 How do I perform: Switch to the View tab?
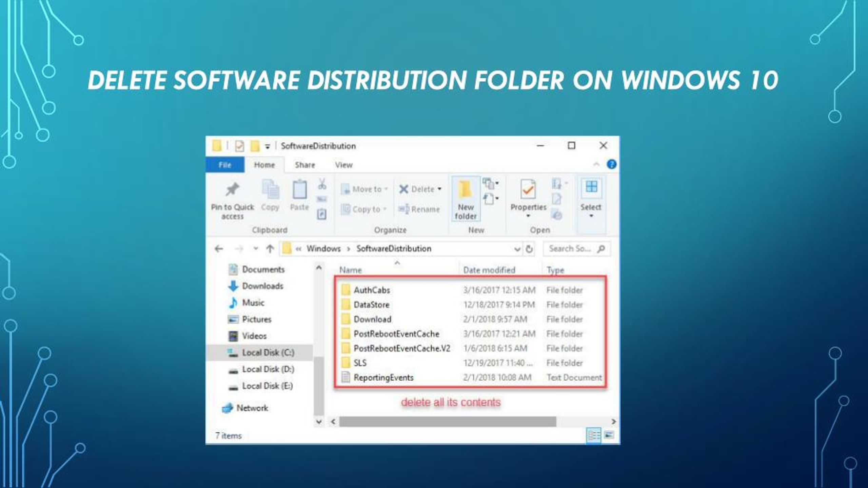(344, 165)
